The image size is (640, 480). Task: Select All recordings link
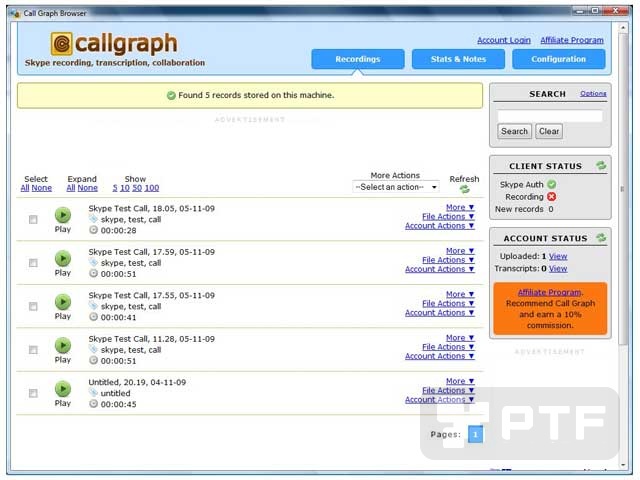25,188
